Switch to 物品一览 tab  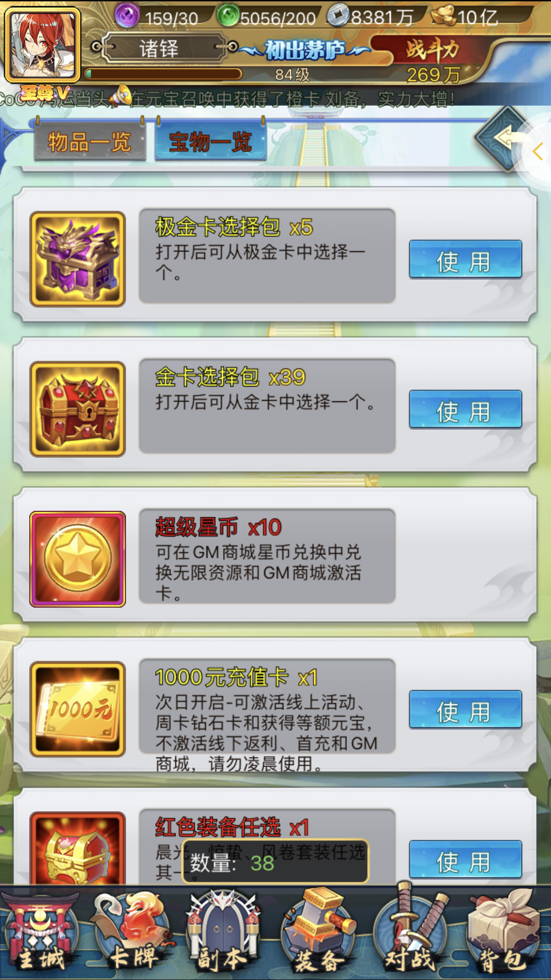(90, 142)
